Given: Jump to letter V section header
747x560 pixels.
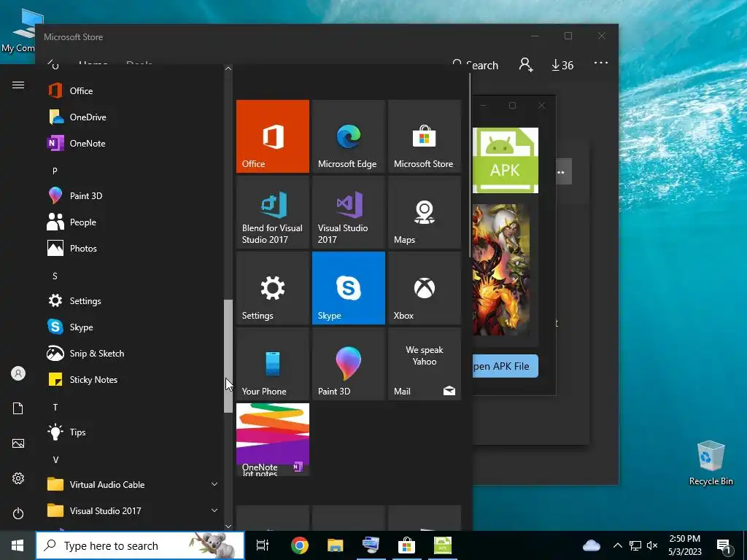Looking at the screenshot, I should pos(55,459).
